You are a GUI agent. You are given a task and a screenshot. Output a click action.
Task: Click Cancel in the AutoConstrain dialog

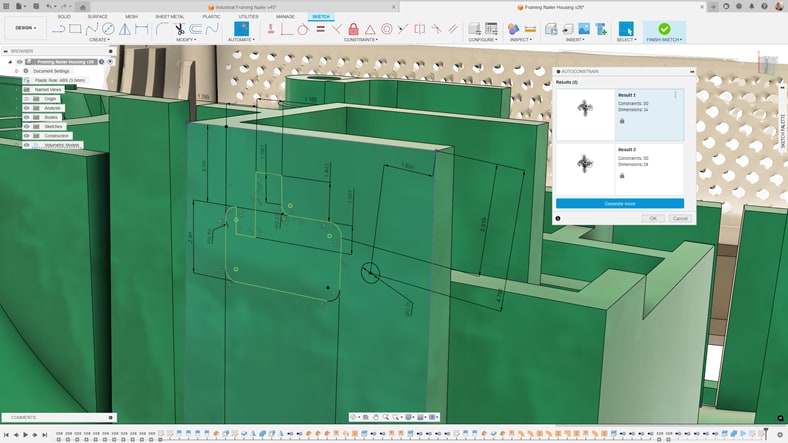[x=679, y=218]
